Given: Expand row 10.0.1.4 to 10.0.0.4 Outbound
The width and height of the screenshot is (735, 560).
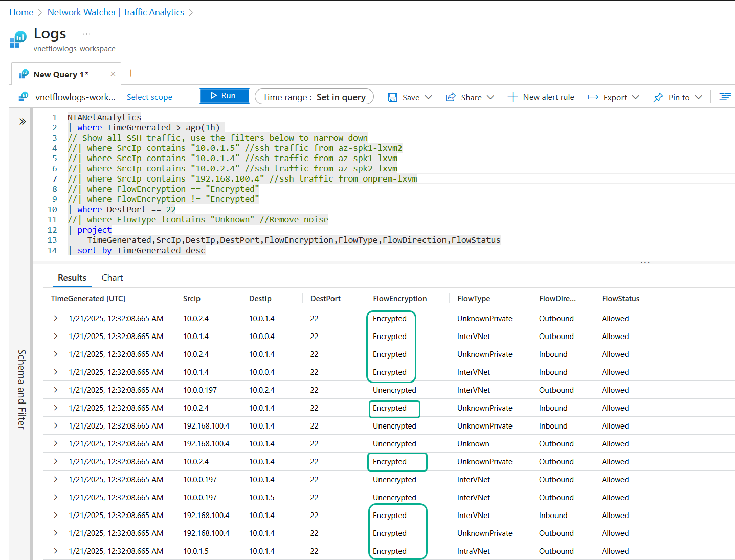Looking at the screenshot, I should click(x=55, y=336).
